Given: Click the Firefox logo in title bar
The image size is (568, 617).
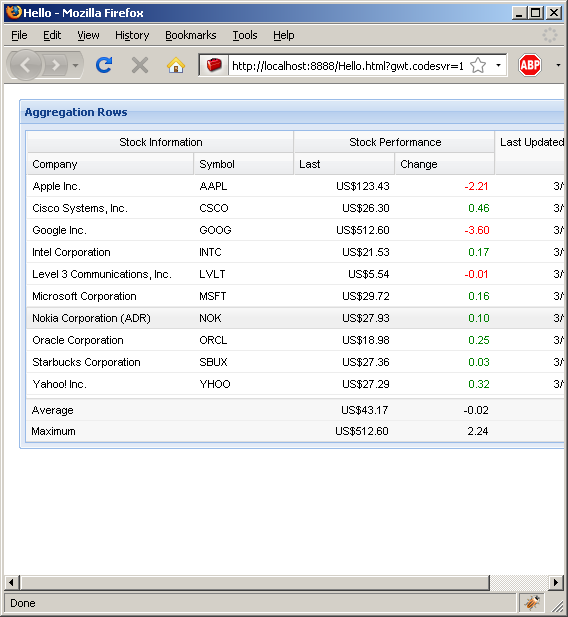Looking at the screenshot, I should coord(14,12).
